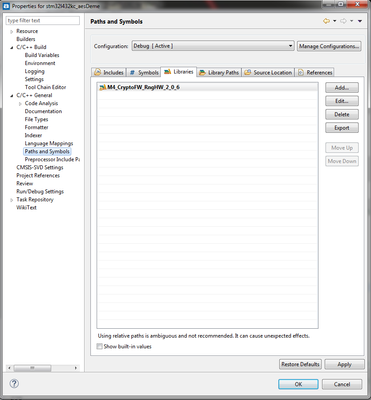Click the Edit library button
371x400 pixels.
tap(342, 101)
